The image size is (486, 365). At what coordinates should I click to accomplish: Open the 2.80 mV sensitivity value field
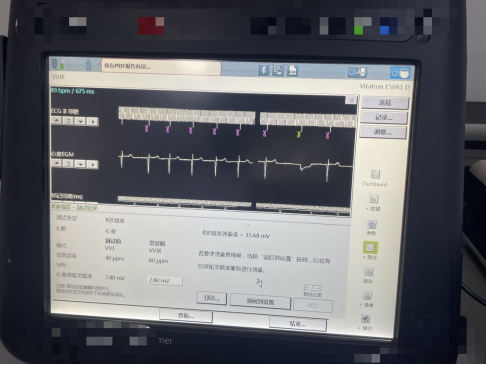165,281
